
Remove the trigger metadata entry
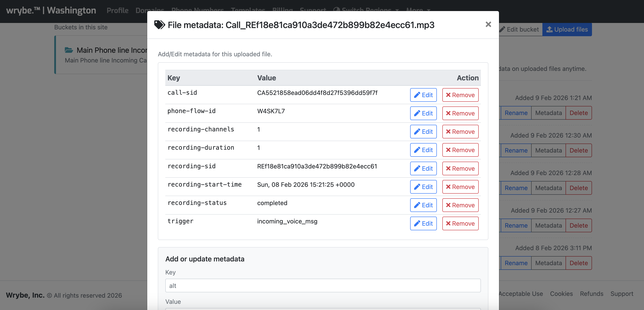coord(460,223)
